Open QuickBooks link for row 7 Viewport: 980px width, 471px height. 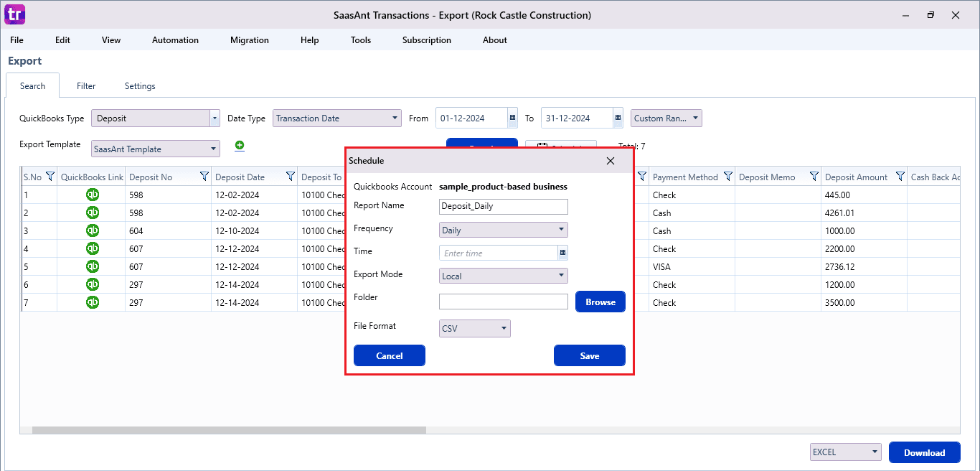93,302
